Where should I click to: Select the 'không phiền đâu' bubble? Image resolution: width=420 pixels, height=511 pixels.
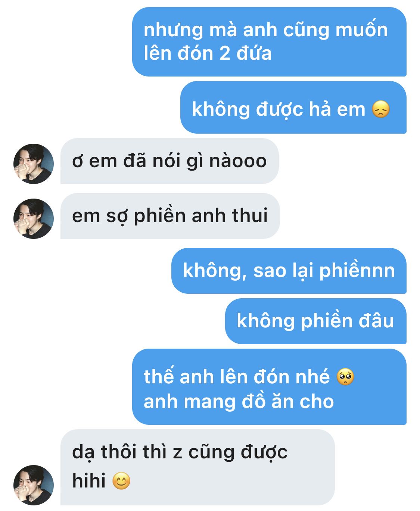point(316,321)
